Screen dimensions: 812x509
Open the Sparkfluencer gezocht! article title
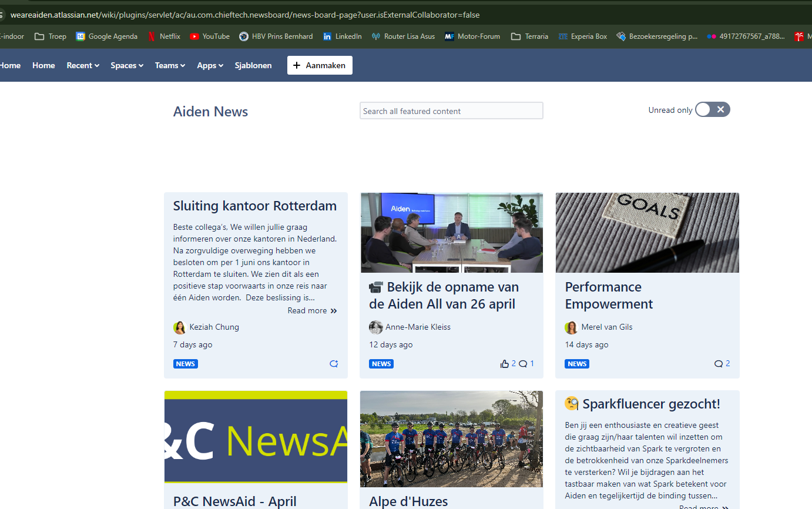(x=642, y=404)
